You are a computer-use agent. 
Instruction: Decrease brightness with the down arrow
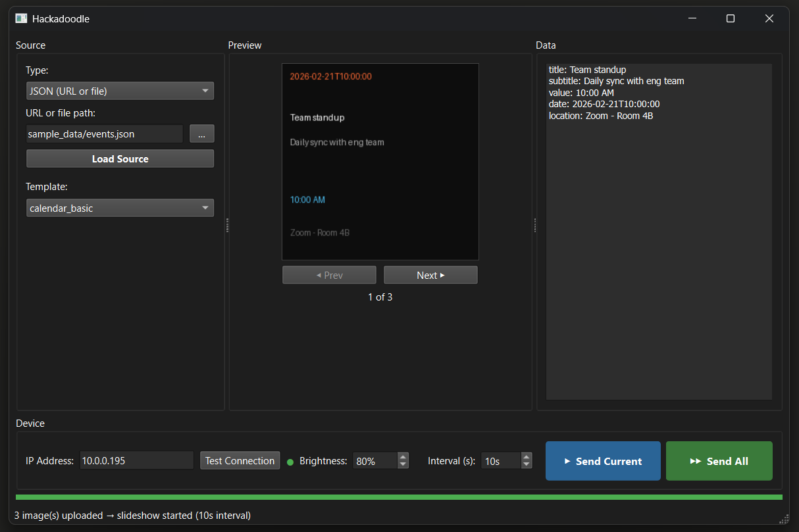(x=403, y=465)
